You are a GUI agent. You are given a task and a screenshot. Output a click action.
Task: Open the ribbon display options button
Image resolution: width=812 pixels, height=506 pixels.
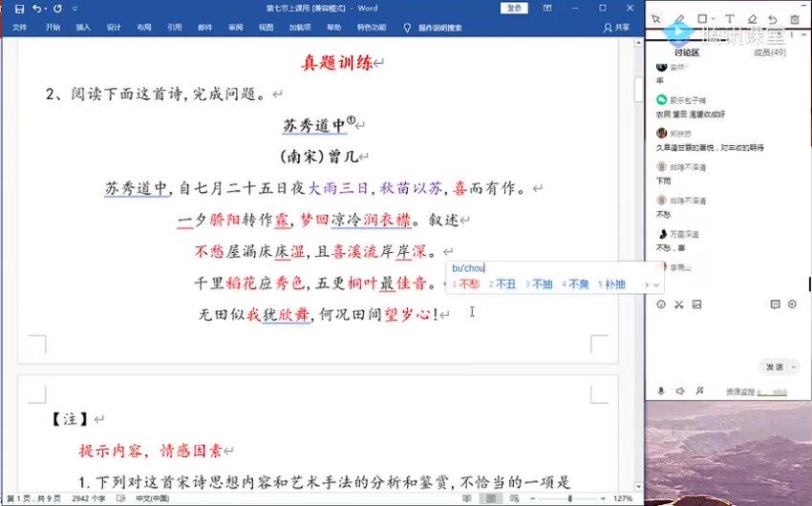tap(547, 9)
